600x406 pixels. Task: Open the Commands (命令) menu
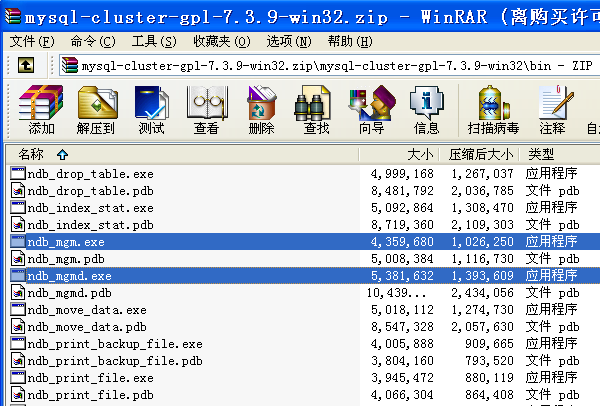pyautogui.click(x=93, y=41)
